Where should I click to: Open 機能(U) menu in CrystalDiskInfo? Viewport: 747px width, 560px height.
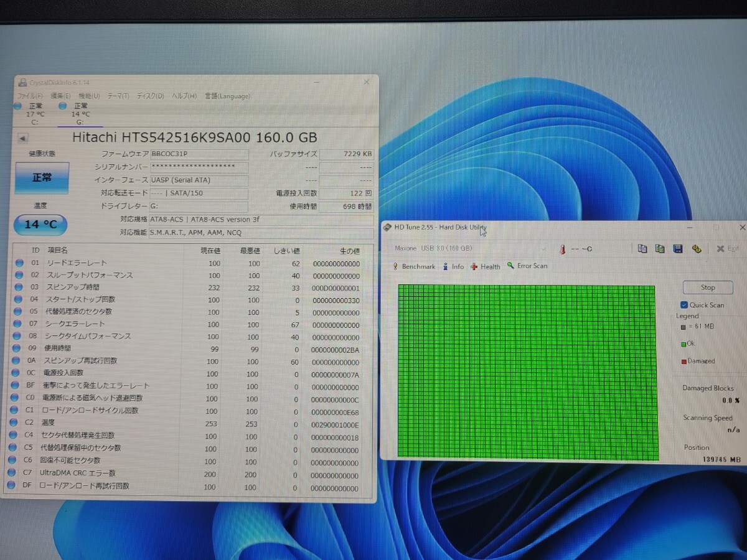[x=88, y=96]
